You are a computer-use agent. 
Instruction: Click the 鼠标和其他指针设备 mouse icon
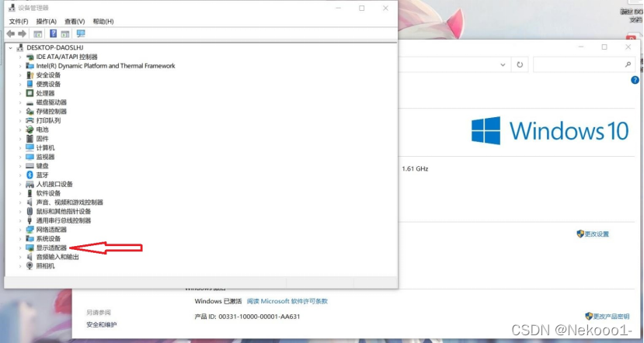pyautogui.click(x=30, y=211)
